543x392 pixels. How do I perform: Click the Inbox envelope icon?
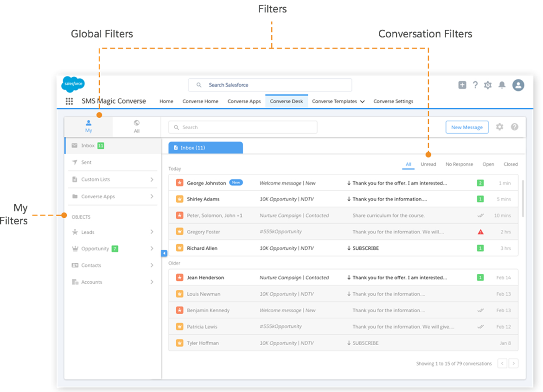pyautogui.click(x=75, y=145)
